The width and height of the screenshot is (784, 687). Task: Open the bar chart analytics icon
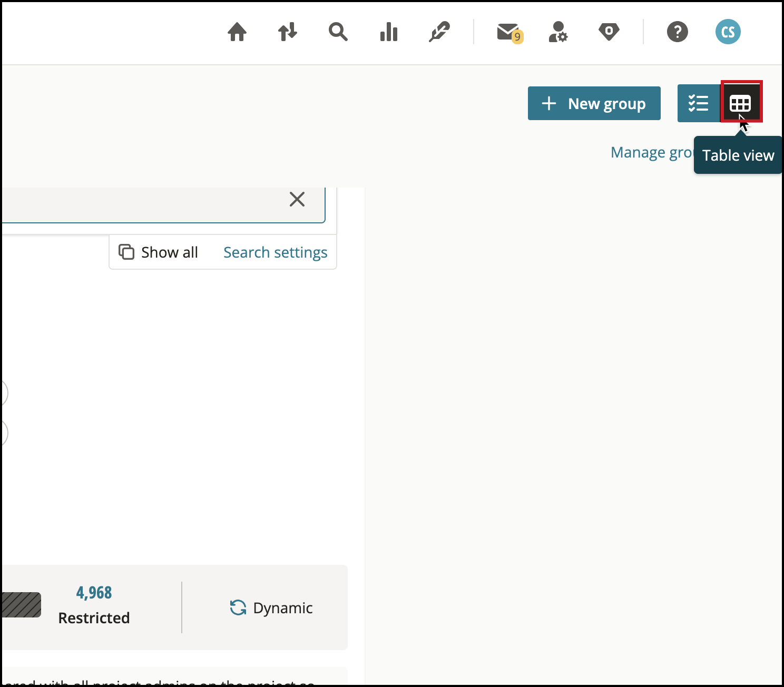click(x=389, y=32)
